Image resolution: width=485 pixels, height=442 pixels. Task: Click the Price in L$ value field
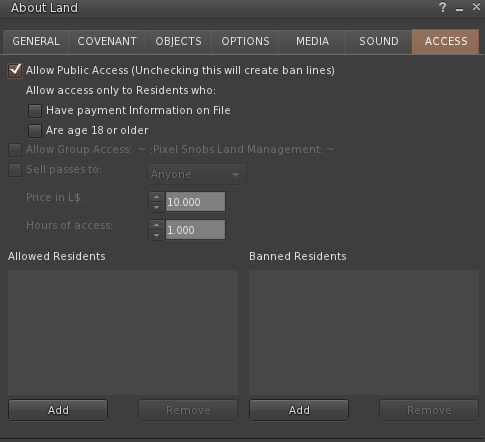tap(195, 202)
